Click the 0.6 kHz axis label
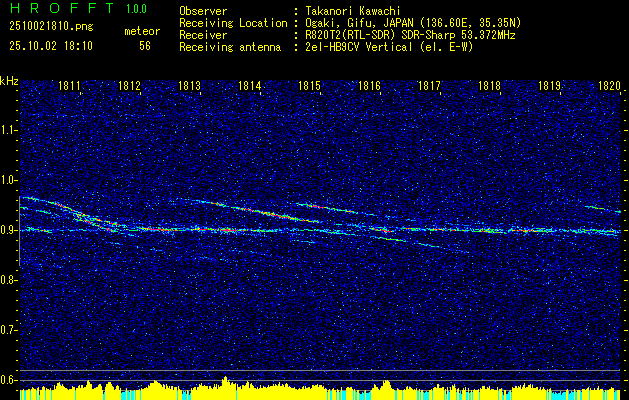Screen dimensions: 629x400 coord(9,380)
